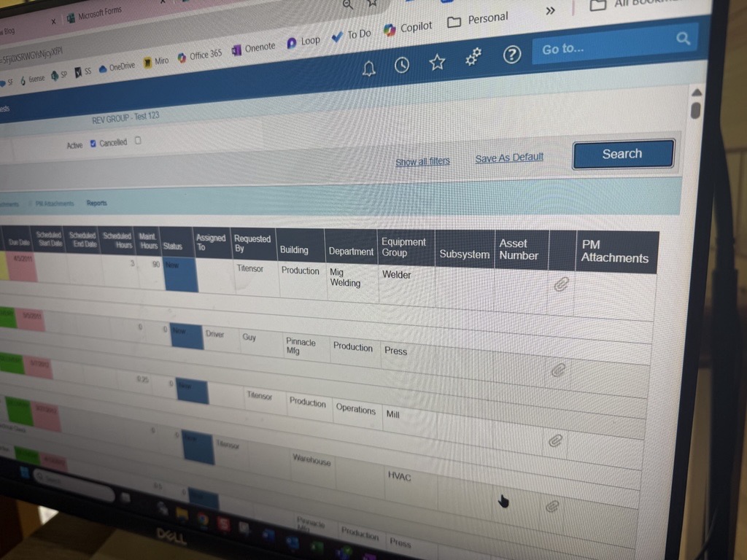Switch to the Microsoft Forms browser tab
Viewport: 747px width, 560px height.
(x=94, y=14)
